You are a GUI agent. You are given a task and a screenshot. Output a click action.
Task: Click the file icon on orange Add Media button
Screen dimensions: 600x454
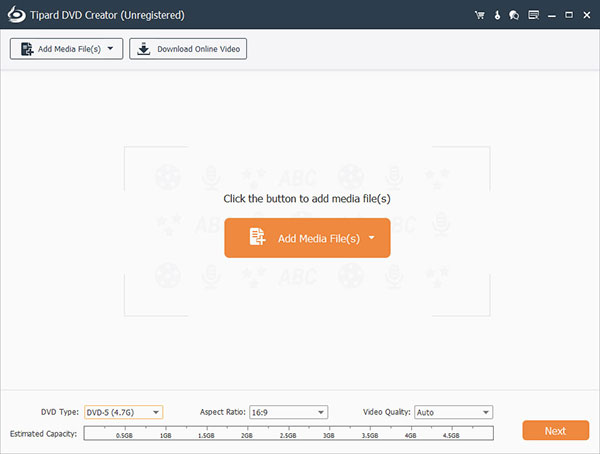[257, 238]
